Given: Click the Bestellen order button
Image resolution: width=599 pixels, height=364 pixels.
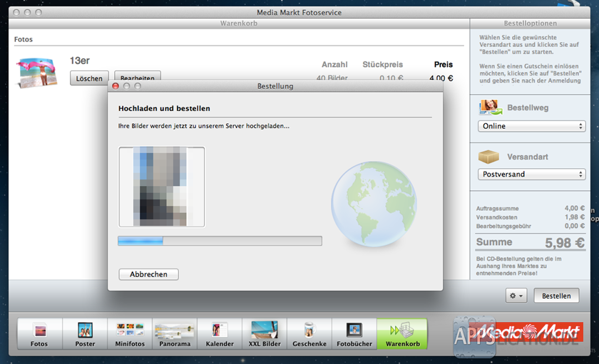Looking at the screenshot, I should (x=556, y=296).
